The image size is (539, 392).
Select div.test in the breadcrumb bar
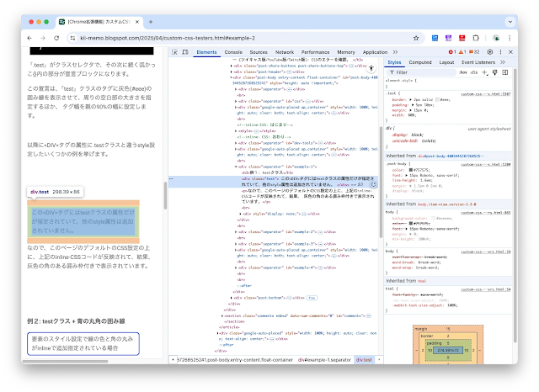(x=364, y=360)
